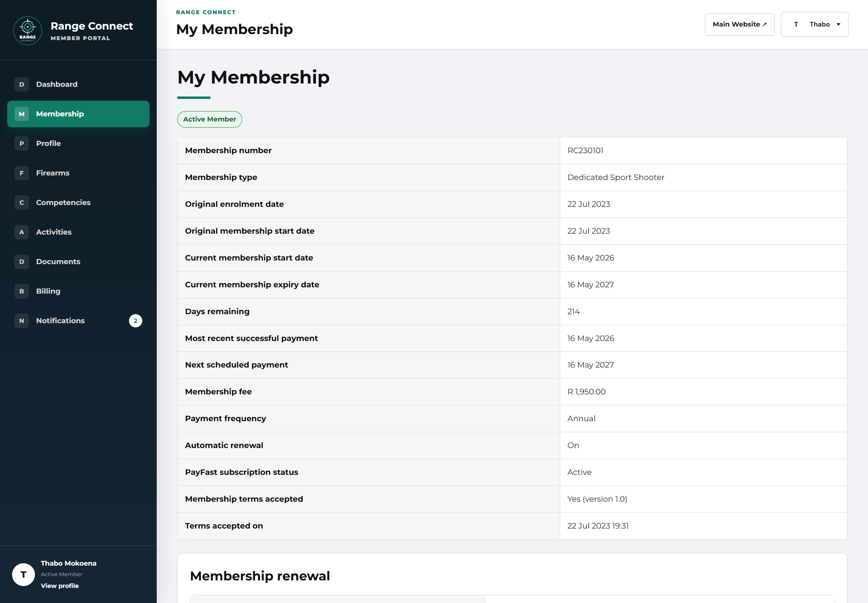This screenshot has width=868, height=603.
Task: Open the Billing section
Action: 78,291
